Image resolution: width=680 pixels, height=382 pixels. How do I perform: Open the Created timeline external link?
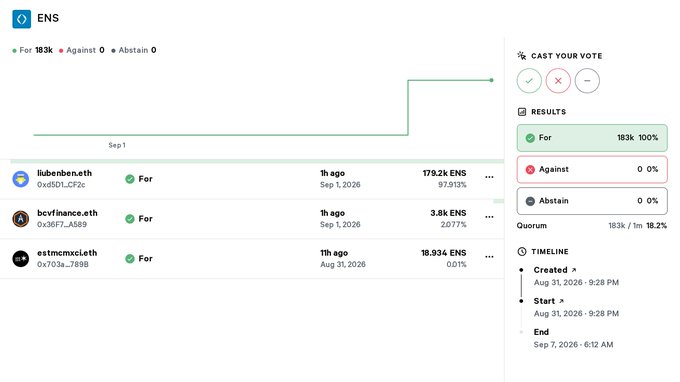click(x=574, y=270)
